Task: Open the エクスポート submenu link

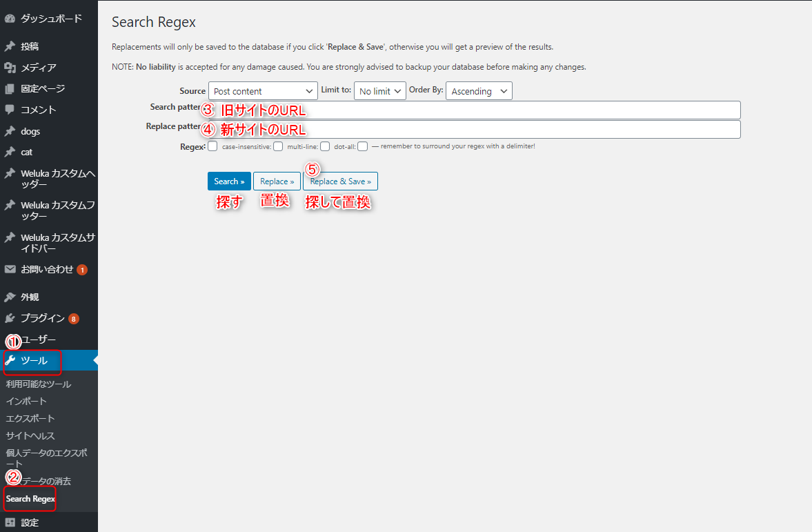Action: 30,418
